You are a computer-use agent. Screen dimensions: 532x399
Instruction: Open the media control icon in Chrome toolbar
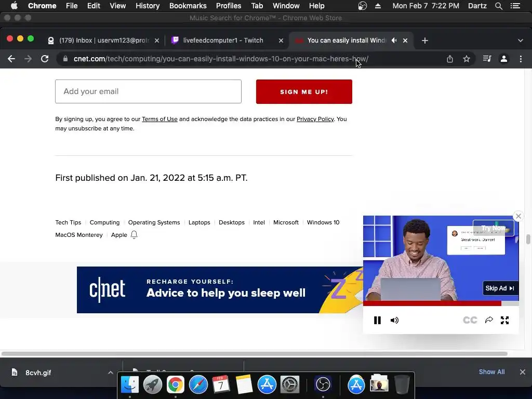tap(487, 59)
